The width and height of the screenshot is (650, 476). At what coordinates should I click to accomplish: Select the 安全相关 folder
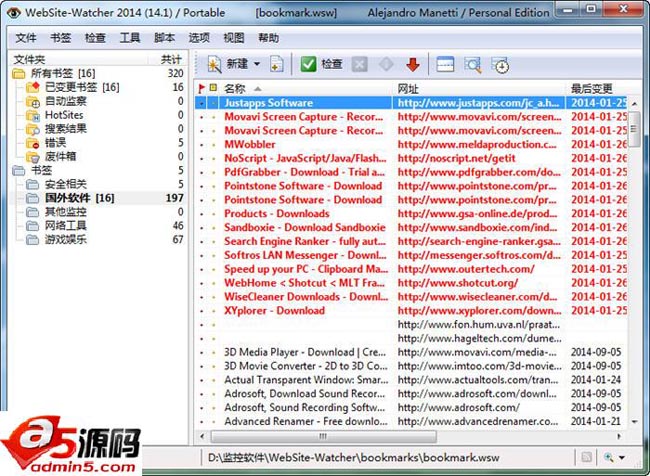pyautogui.click(x=65, y=184)
